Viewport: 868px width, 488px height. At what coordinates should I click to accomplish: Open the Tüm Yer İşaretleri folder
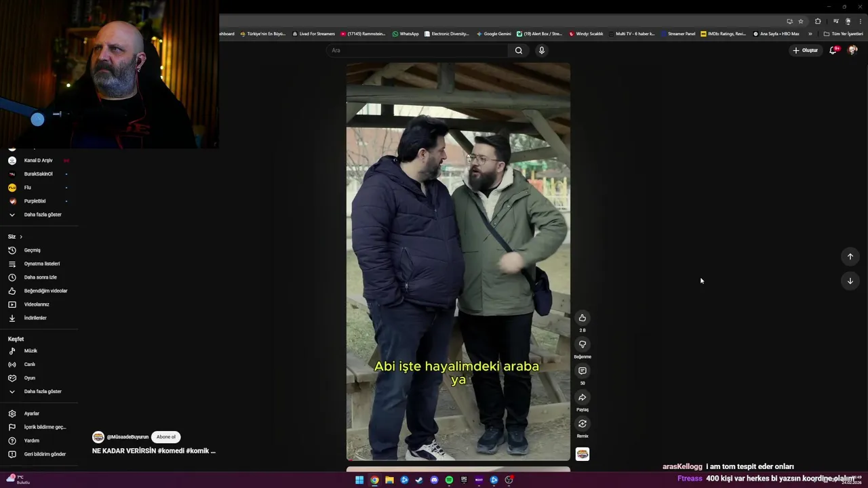click(844, 34)
